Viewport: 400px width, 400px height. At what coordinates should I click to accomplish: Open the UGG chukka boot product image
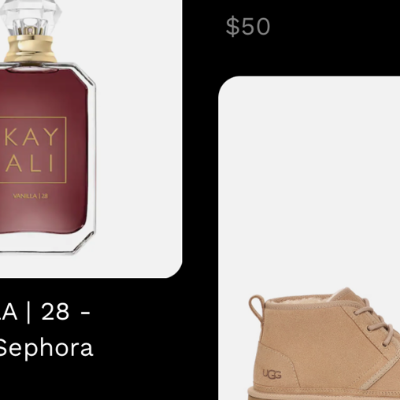click(309, 238)
